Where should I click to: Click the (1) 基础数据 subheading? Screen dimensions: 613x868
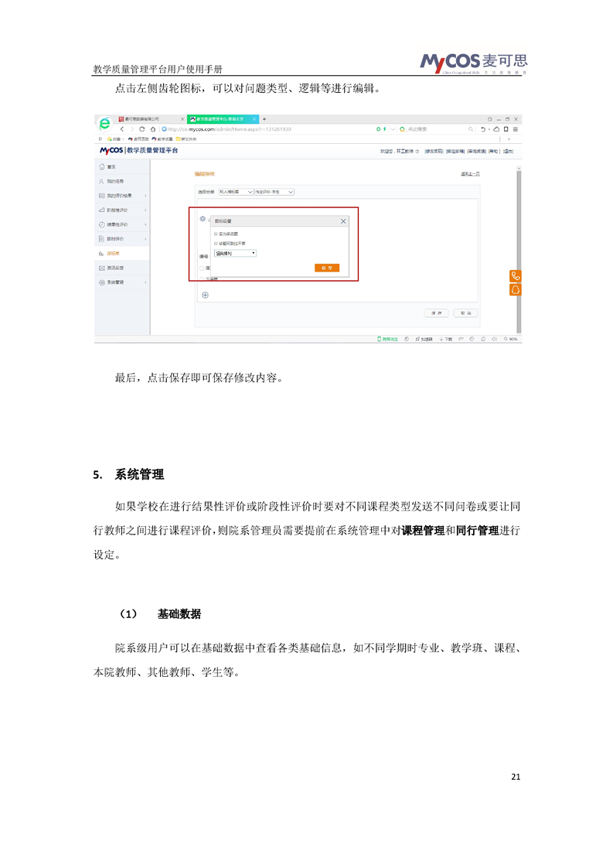pos(161,614)
